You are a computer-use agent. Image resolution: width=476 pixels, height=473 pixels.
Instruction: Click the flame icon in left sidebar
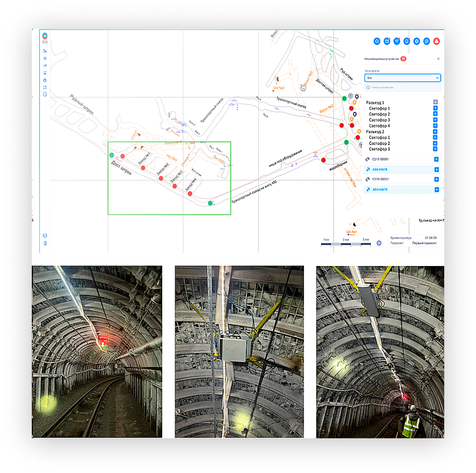coord(45,80)
